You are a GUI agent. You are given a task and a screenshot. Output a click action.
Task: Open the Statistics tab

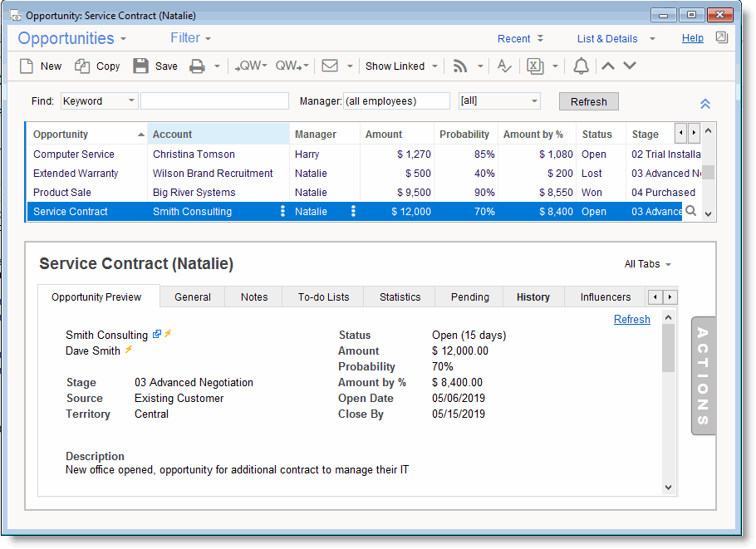pyautogui.click(x=400, y=297)
